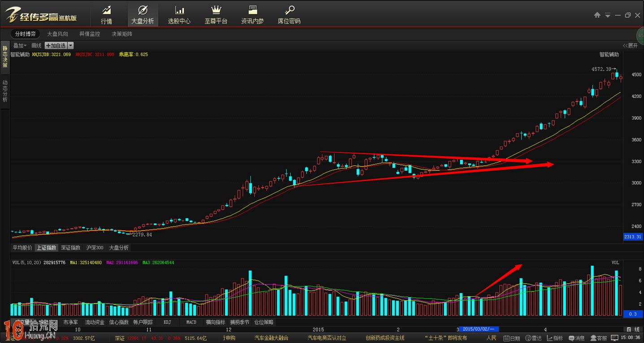
Task: Expand the arrow next to 加自选
Action: click(71, 45)
